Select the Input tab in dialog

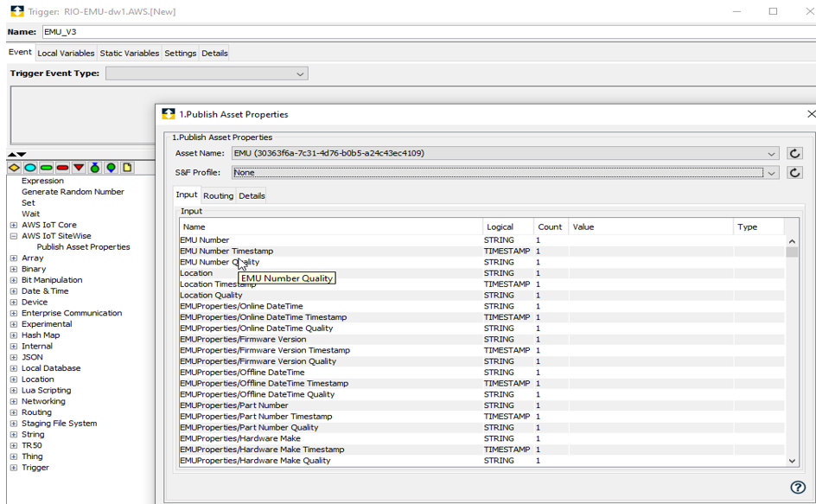(187, 195)
